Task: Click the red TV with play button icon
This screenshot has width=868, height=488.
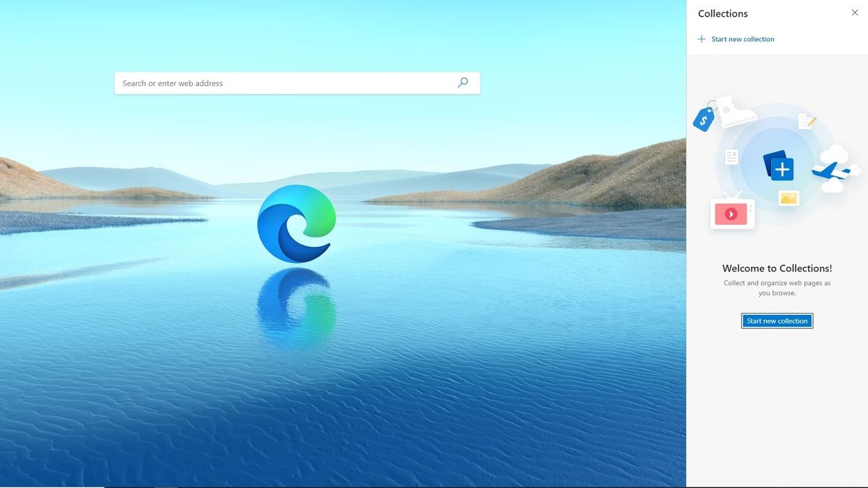Action: click(x=731, y=213)
